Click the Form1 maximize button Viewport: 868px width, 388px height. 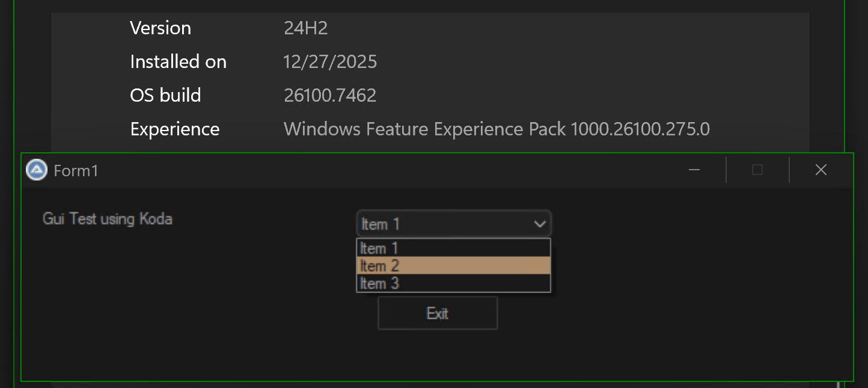point(757,170)
